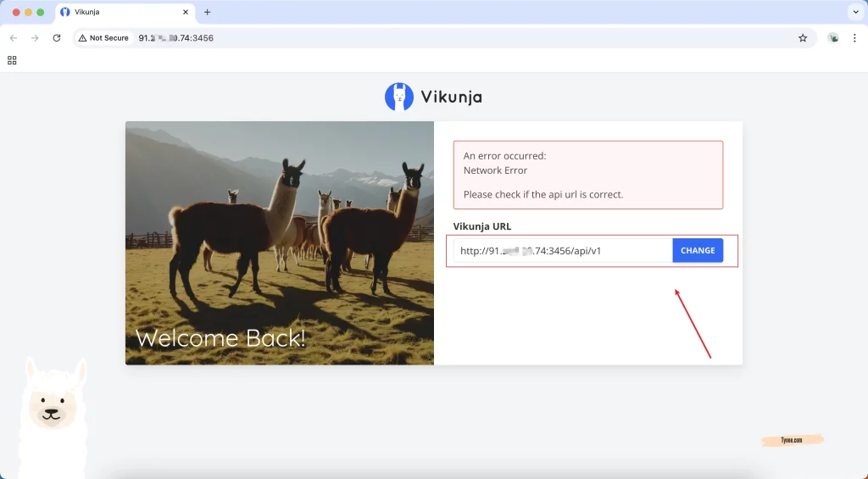Click the 'Please check if the api url' text
The image size is (868, 479).
click(x=543, y=194)
